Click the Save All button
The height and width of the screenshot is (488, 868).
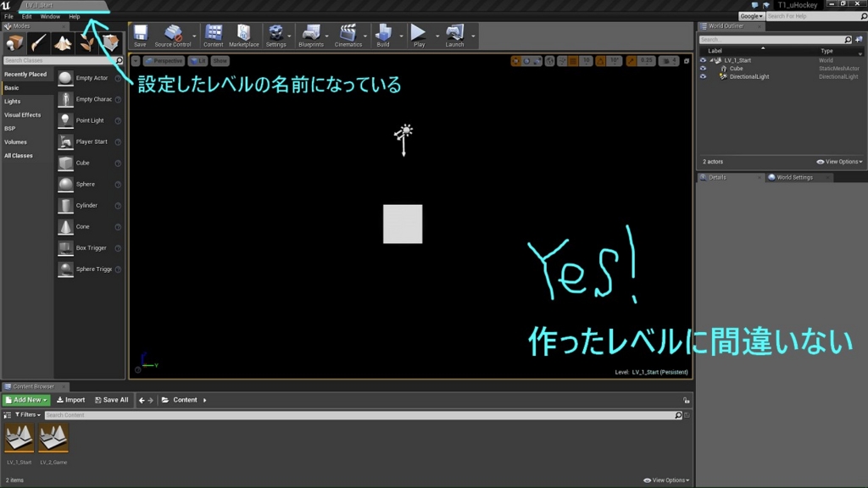pyautogui.click(x=112, y=400)
